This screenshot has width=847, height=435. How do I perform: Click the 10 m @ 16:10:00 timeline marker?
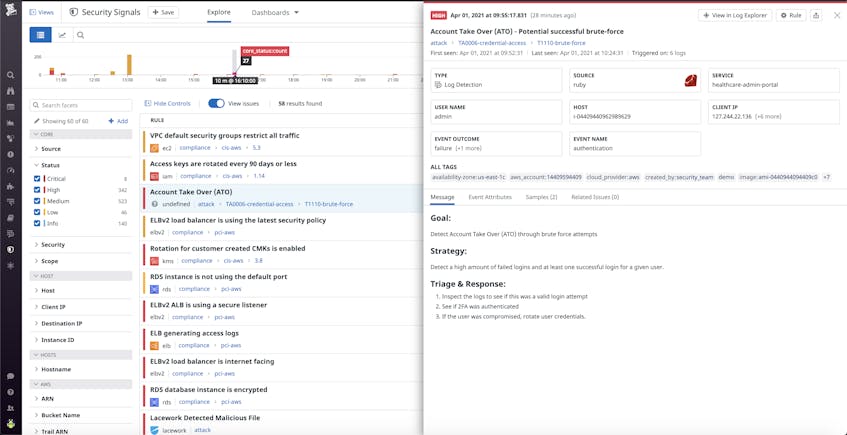235,80
